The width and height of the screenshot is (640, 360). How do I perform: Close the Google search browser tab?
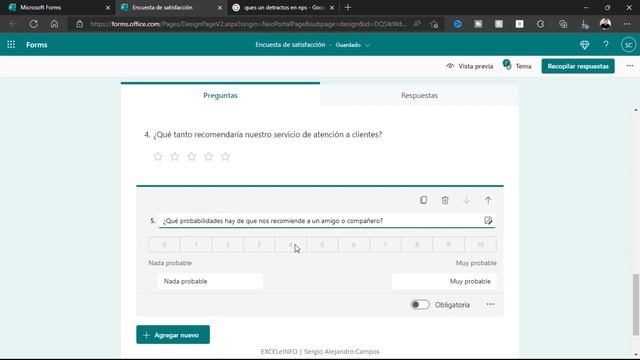pos(332,7)
